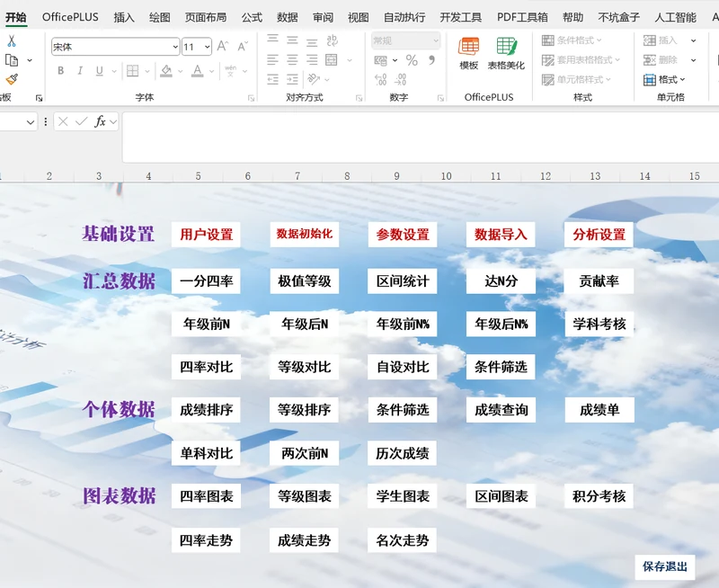Apply percent style format
The width and height of the screenshot is (719, 588).
(x=412, y=60)
